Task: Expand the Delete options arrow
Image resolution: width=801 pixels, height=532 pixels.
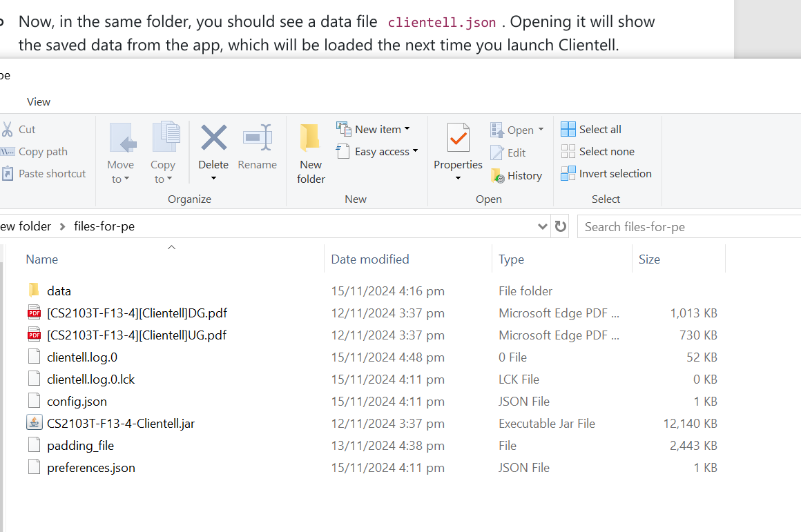Action: pyautogui.click(x=213, y=178)
